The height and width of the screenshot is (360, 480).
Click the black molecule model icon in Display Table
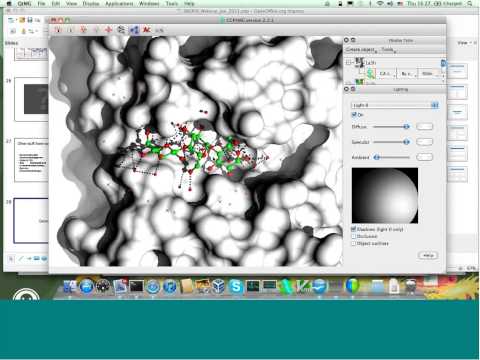[x=359, y=62]
